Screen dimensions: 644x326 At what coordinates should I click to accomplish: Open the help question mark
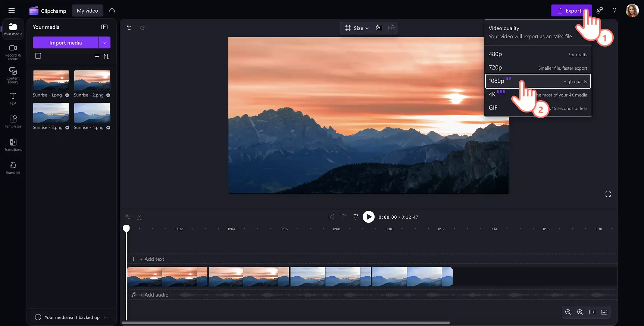pyautogui.click(x=615, y=10)
